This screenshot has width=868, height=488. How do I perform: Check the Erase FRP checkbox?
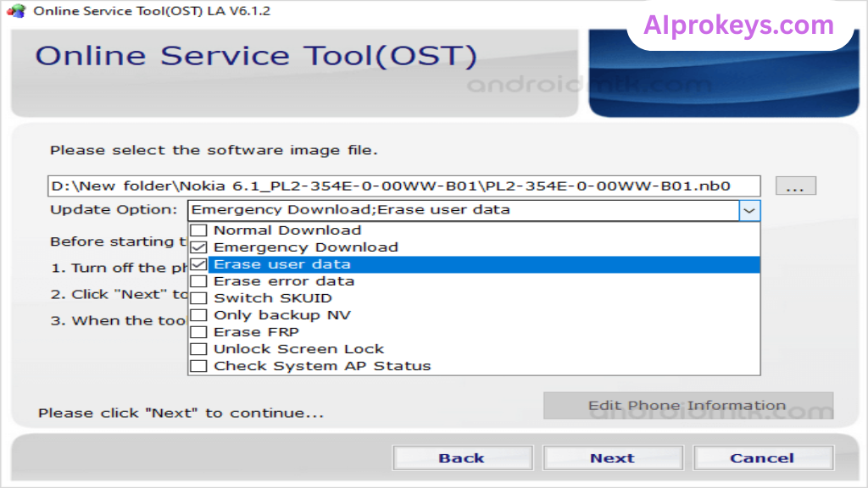click(x=198, y=332)
